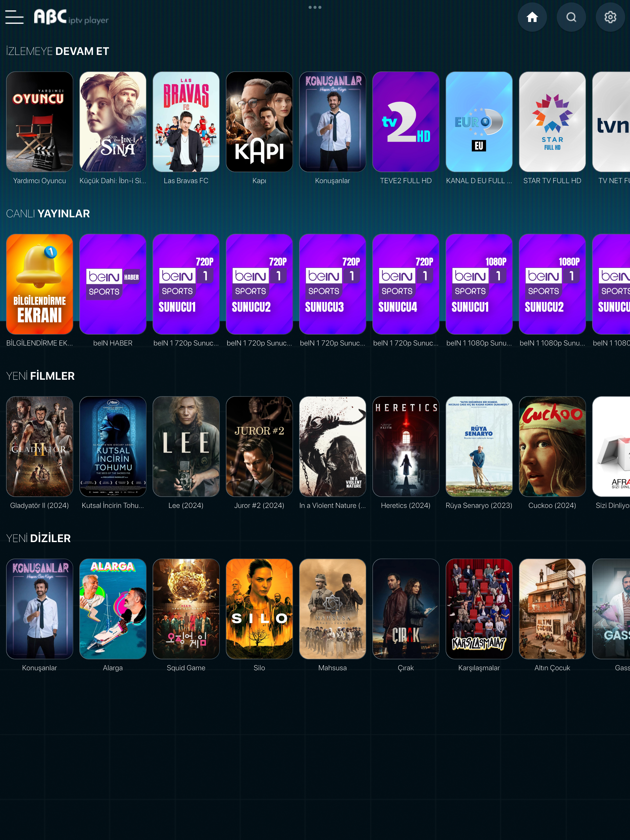Viewport: 630px width, 840px height.
Task: Open Konuşanlar in new series row
Action: click(x=39, y=609)
